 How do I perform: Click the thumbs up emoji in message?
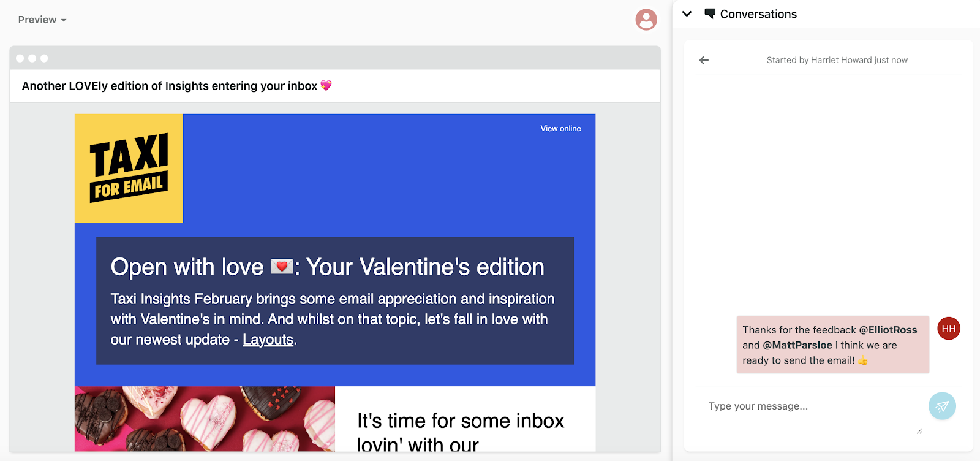862,360
